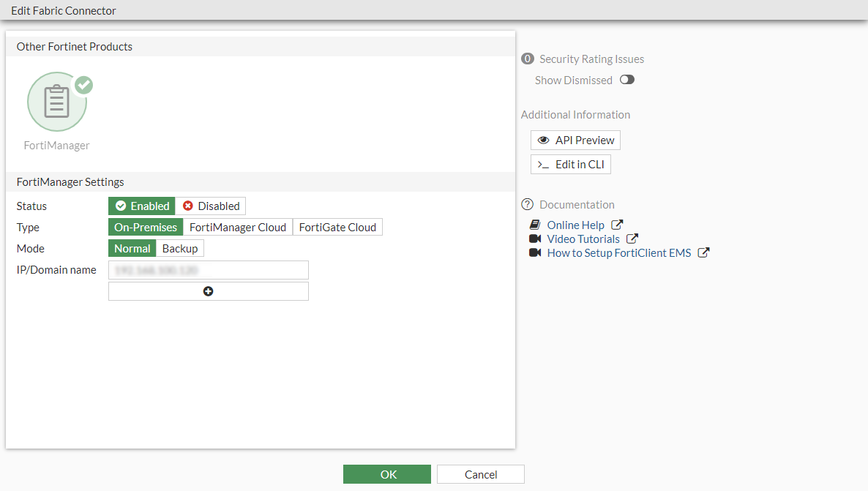Click Edit in CLI button
Viewport: 868px width, 491px height.
tap(571, 165)
